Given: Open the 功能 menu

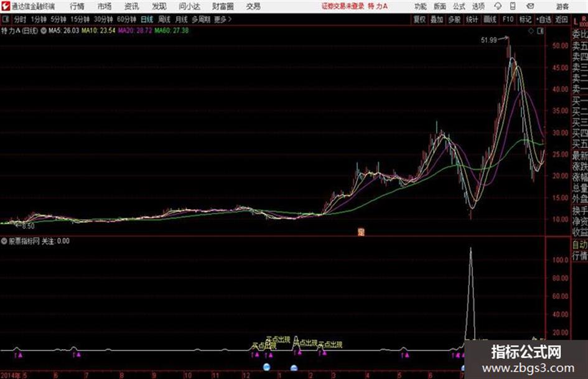Looking at the screenshot, I should point(421,6).
